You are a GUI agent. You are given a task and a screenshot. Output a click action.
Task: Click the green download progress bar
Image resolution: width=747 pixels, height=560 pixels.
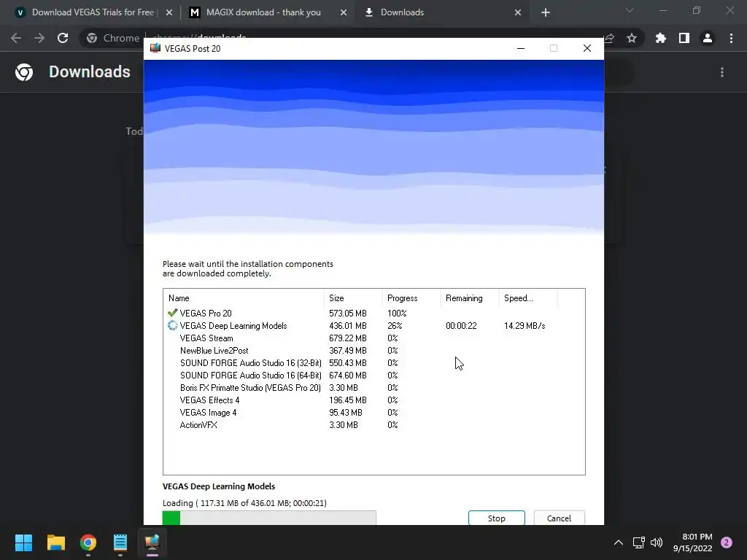click(269, 518)
